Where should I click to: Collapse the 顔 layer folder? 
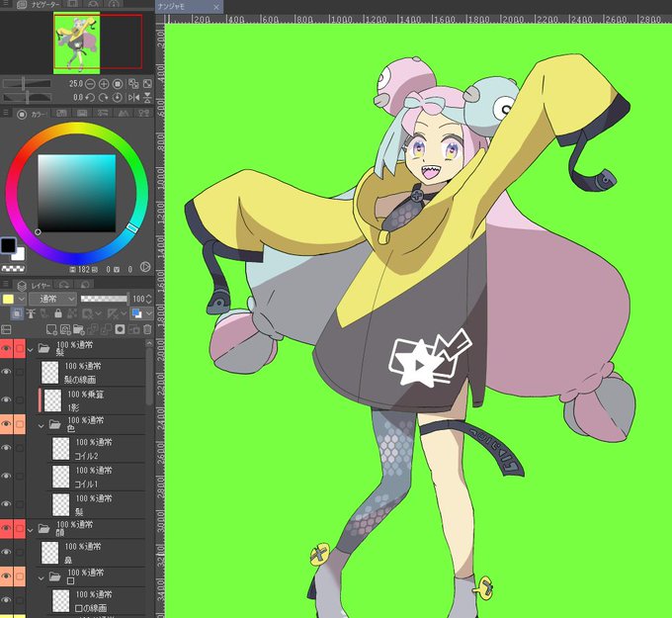[x=31, y=530]
